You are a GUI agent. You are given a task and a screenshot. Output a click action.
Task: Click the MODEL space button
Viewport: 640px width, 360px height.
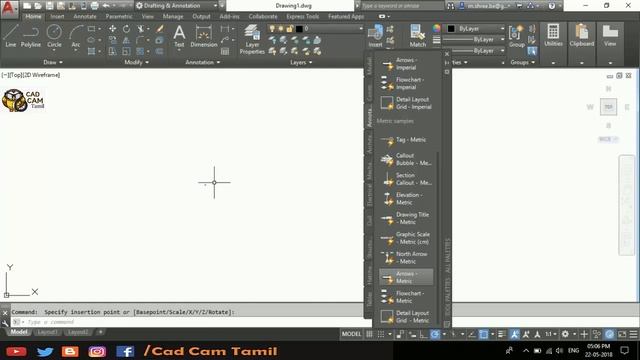point(351,334)
